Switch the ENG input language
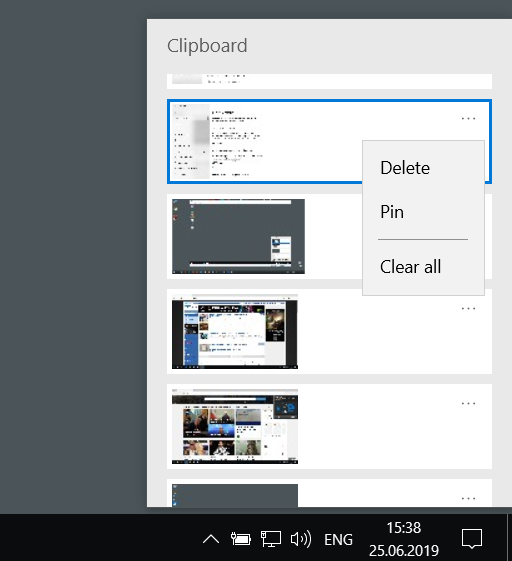 (338, 540)
